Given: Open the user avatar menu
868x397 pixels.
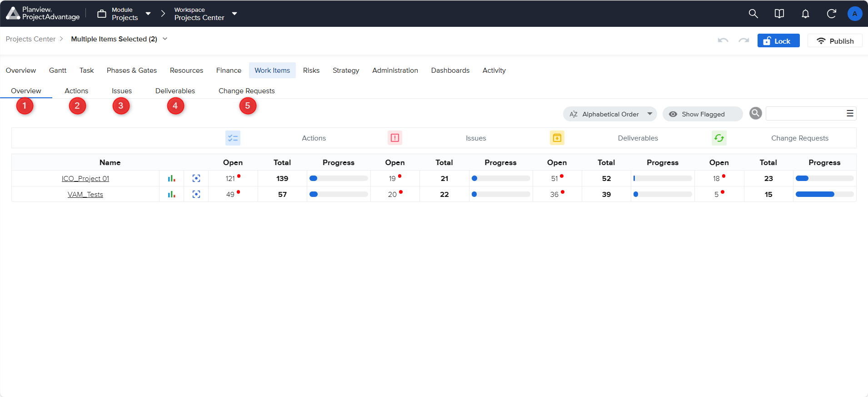Looking at the screenshot, I should 854,14.
